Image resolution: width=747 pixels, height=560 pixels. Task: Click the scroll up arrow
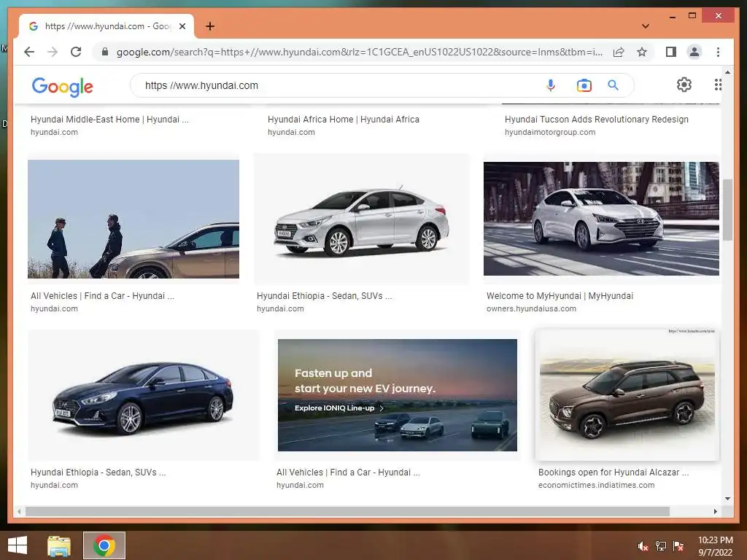[x=727, y=72]
